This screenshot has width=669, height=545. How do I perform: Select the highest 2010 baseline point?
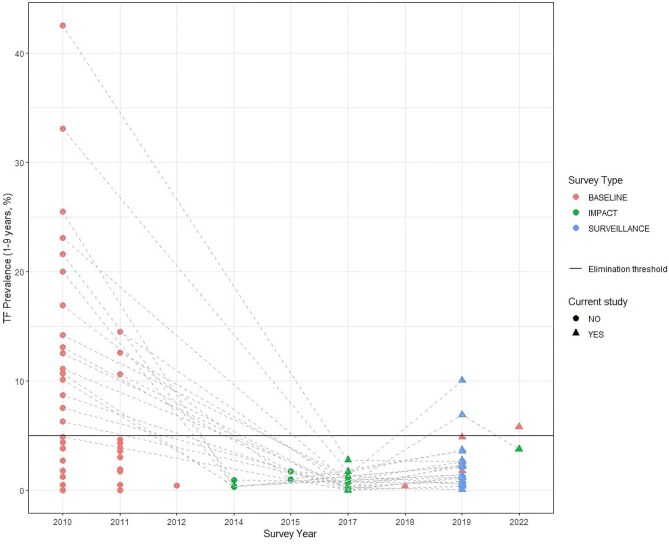tap(63, 26)
